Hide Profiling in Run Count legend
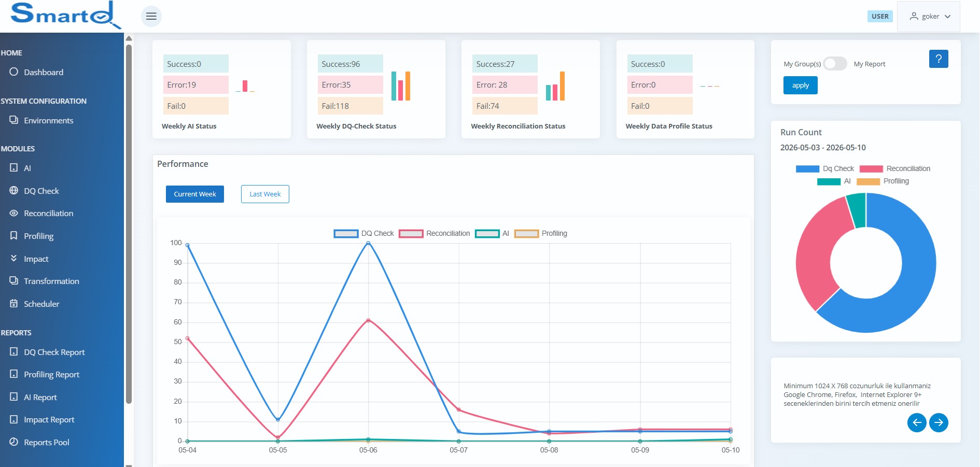The image size is (980, 467). click(883, 181)
